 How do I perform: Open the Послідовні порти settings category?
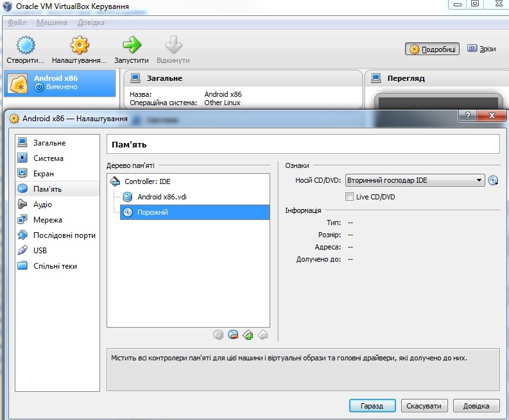click(57, 235)
